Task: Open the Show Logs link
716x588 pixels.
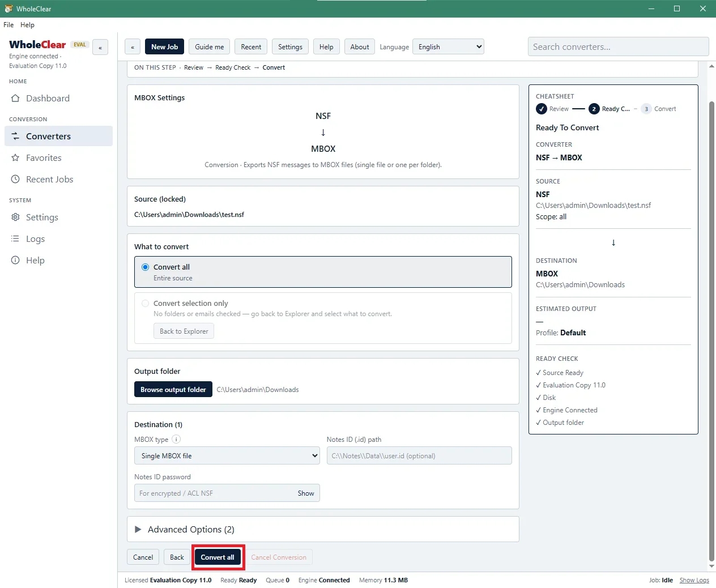Action: click(694, 580)
